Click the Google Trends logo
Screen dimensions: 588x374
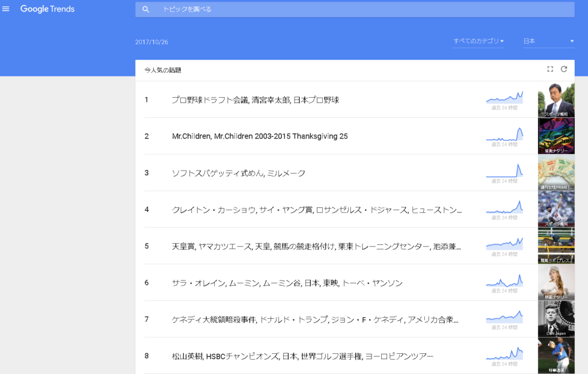click(48, 9)
